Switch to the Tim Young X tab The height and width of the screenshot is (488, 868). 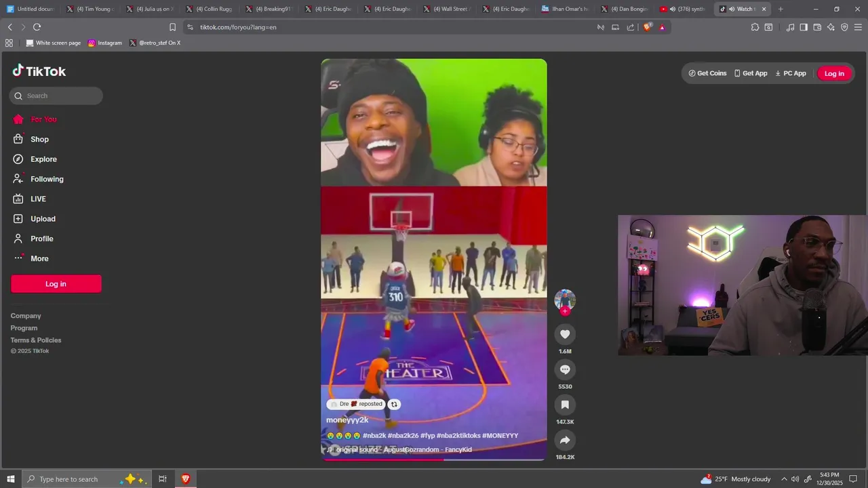pos(92,9)
